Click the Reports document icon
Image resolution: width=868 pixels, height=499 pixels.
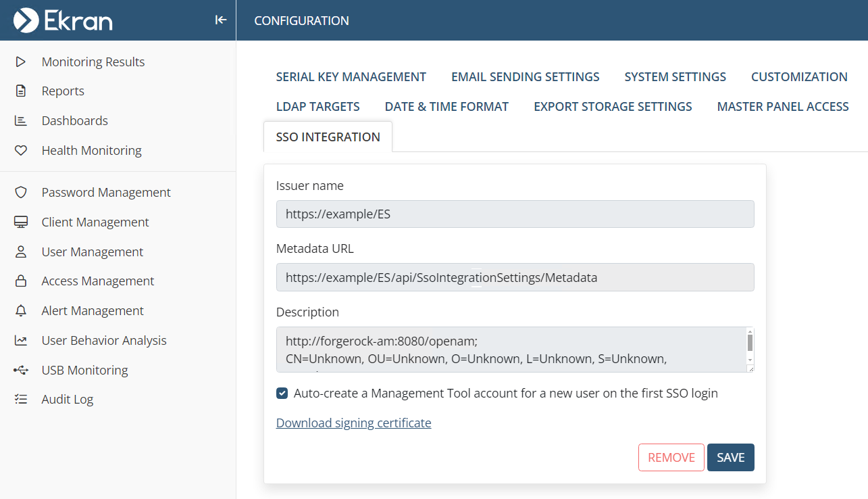tap(21, 91)
